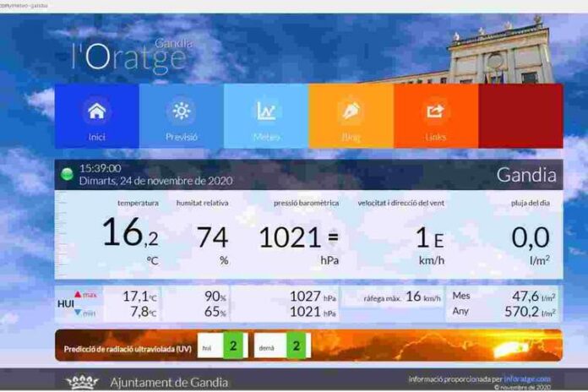This screenshot has height=392, width=588.
Task: Click the red max temperature arrow
Action: (79, 295)
